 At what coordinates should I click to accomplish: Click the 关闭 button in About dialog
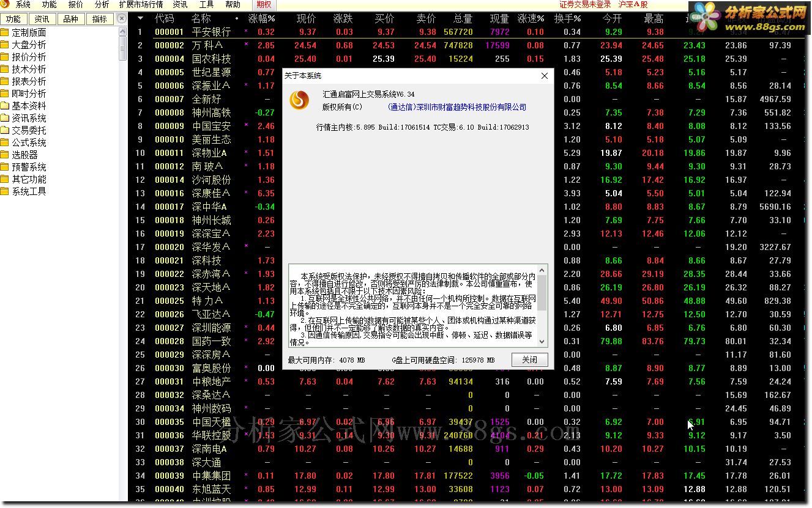(530, 359)
